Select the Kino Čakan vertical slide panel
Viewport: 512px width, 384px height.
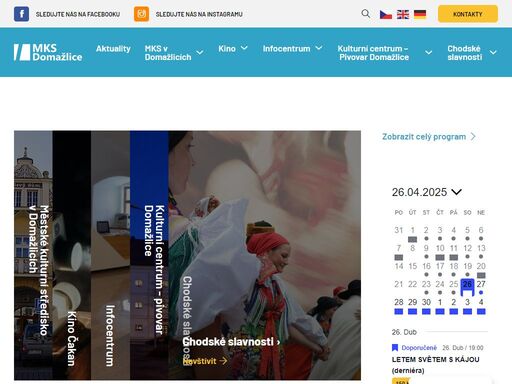click(72, 255)
